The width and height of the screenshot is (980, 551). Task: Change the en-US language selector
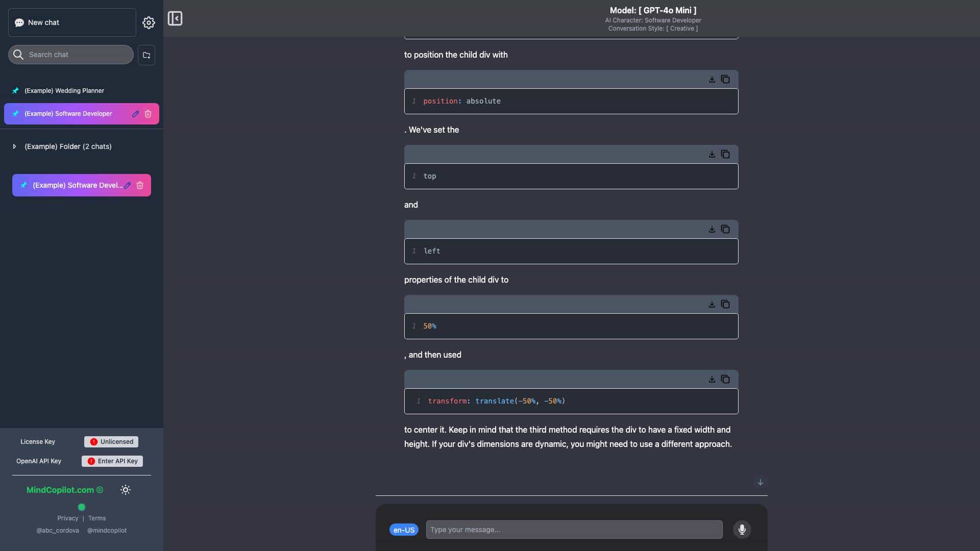tap(404, 530)
